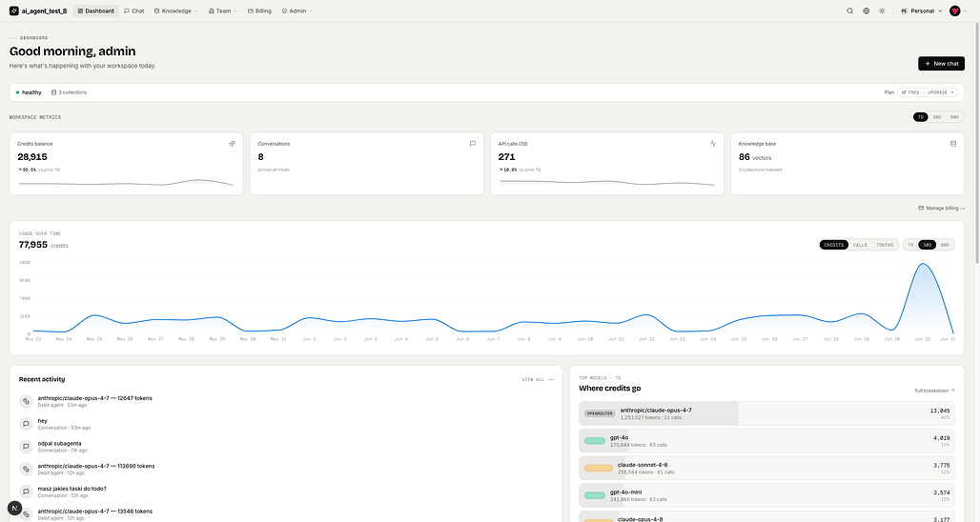Screen dimensions: 980x522
Task: Click chat bubble icon on Conversations card
Action: pos(473,144)
